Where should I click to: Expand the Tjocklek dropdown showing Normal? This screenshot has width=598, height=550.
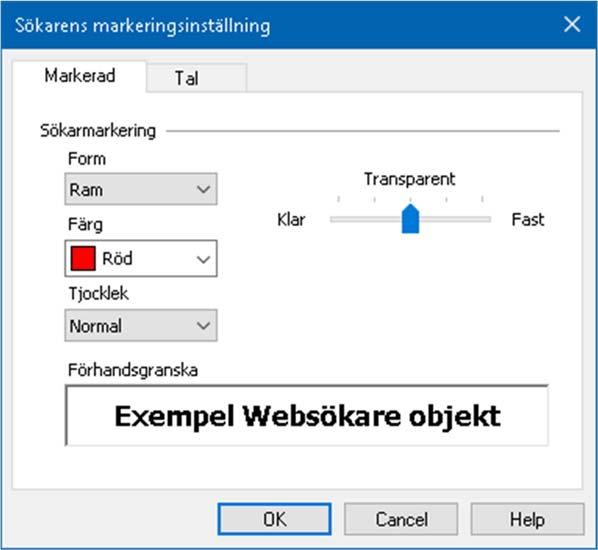tap(141, 325)
